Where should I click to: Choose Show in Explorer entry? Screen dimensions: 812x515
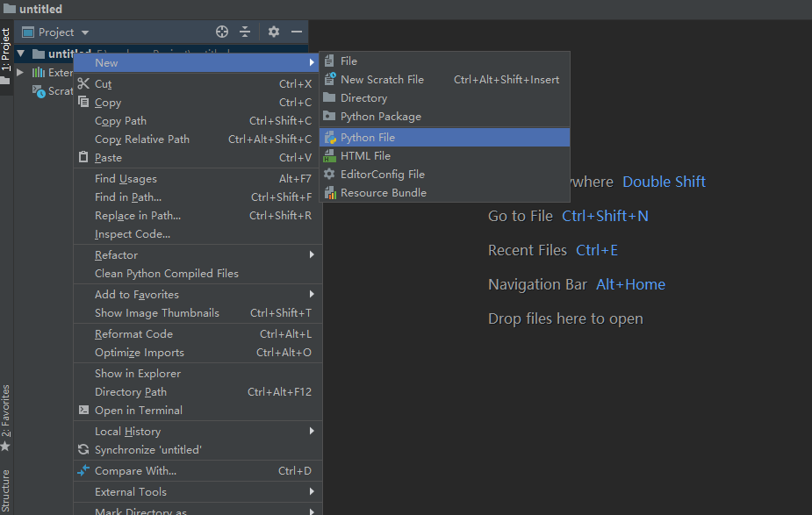[198, 373]
